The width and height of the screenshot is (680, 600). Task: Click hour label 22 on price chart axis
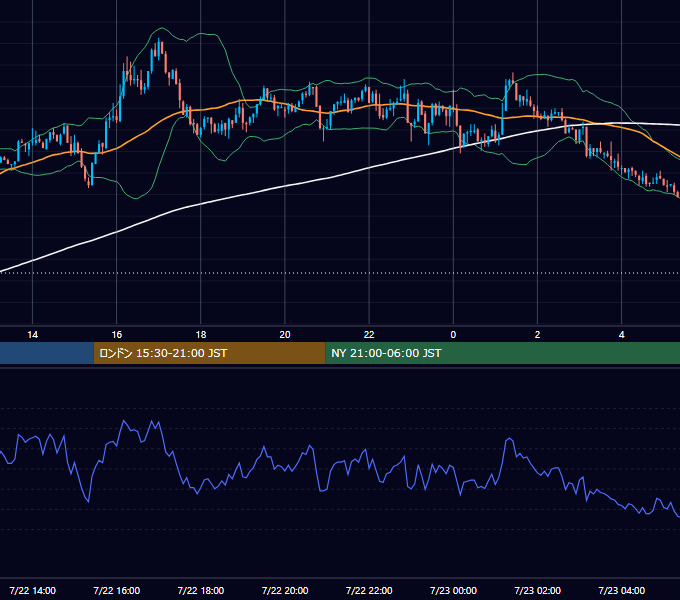click(369, 335)
